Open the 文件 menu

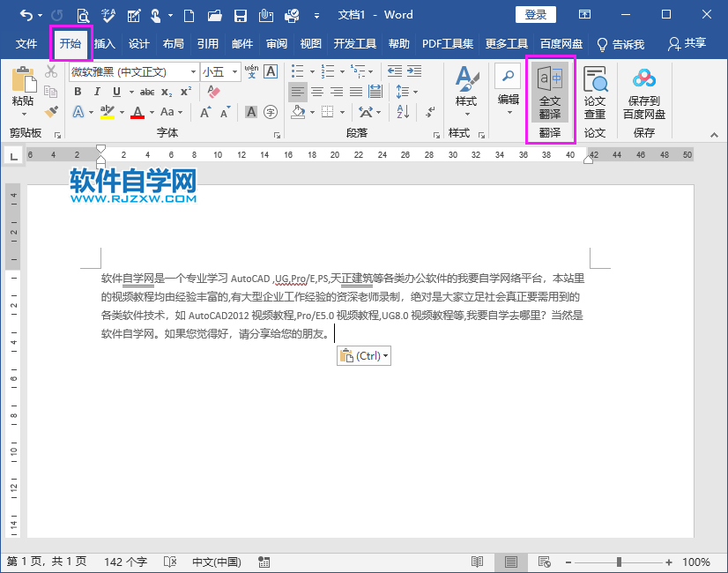[x=26, y=43]
